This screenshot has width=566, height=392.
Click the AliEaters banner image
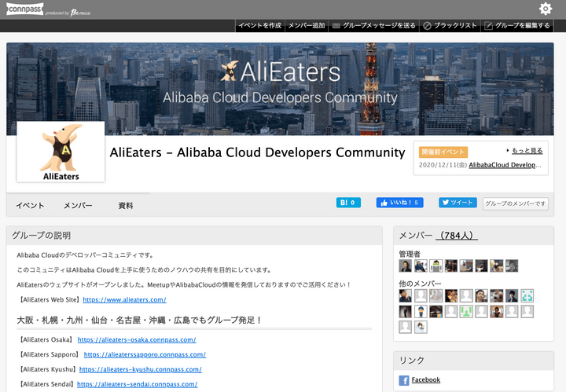point(280,89)
